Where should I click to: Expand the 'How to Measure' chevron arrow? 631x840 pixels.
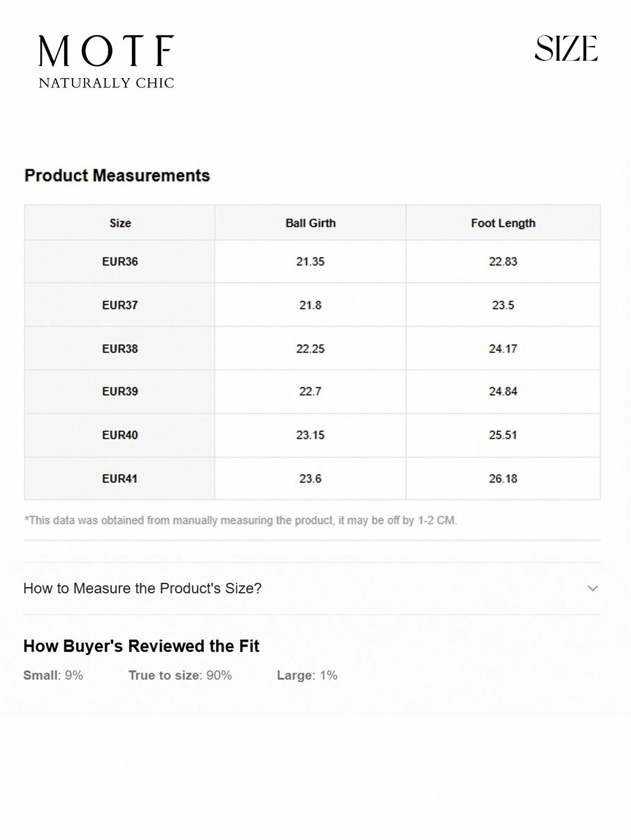pos(592,588)
